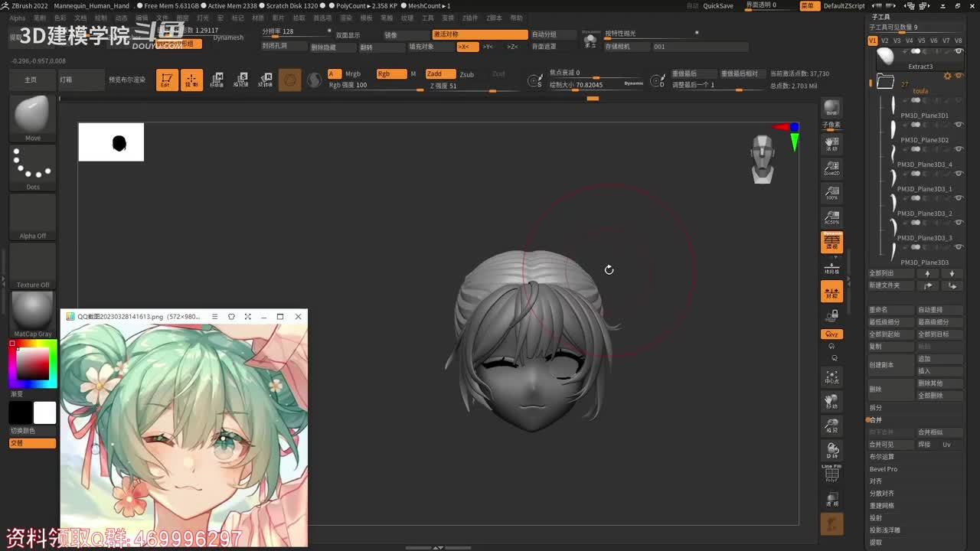
Task: Click the Draw mode icon
Action: [x=191, y=80]
